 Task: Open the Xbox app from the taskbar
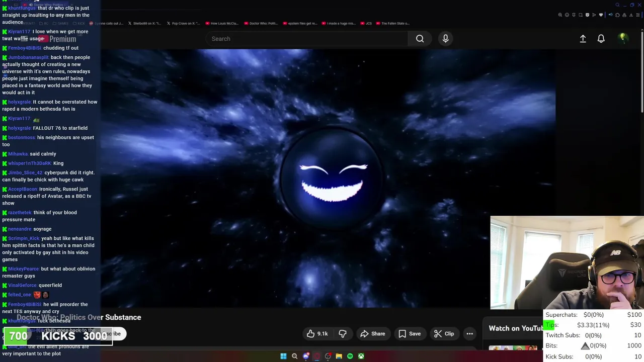pyautogui.click(x=361, y=356)
